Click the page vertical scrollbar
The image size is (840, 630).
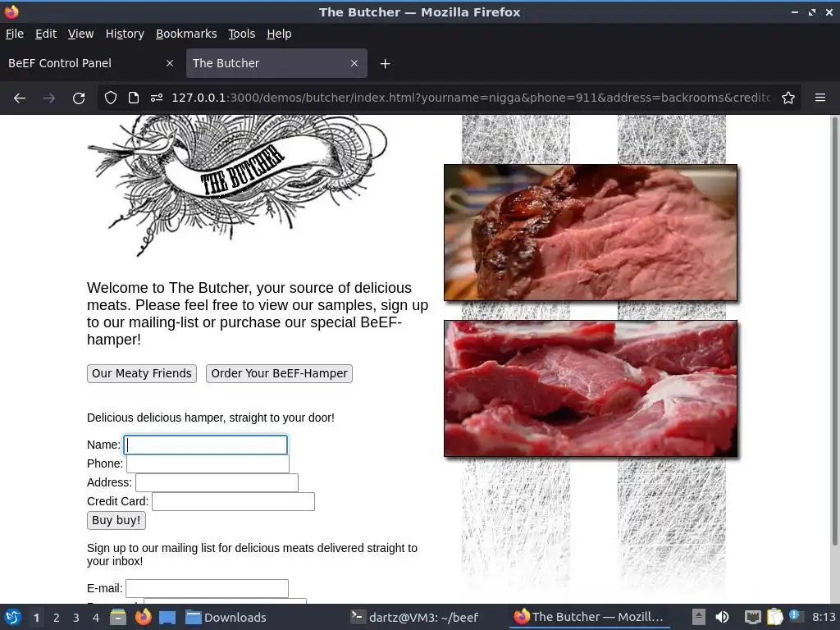[x=834, y=332]
